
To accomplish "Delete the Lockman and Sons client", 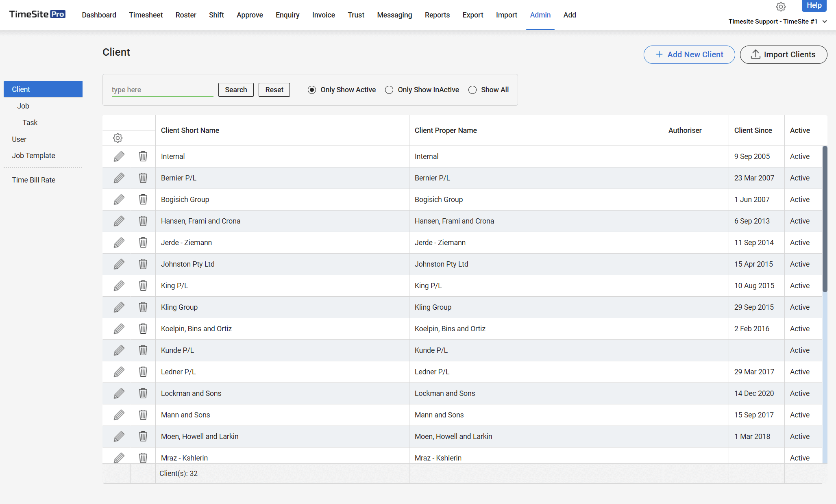I will point(143,393).
